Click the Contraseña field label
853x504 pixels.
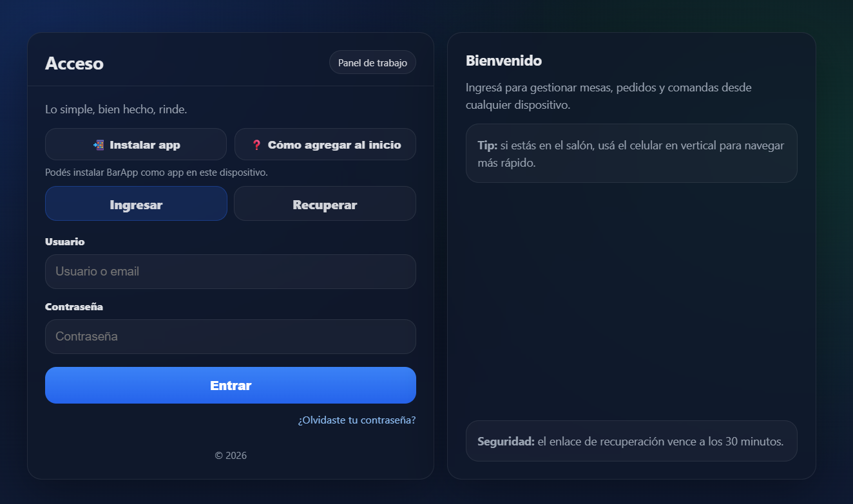coord(73,306)
